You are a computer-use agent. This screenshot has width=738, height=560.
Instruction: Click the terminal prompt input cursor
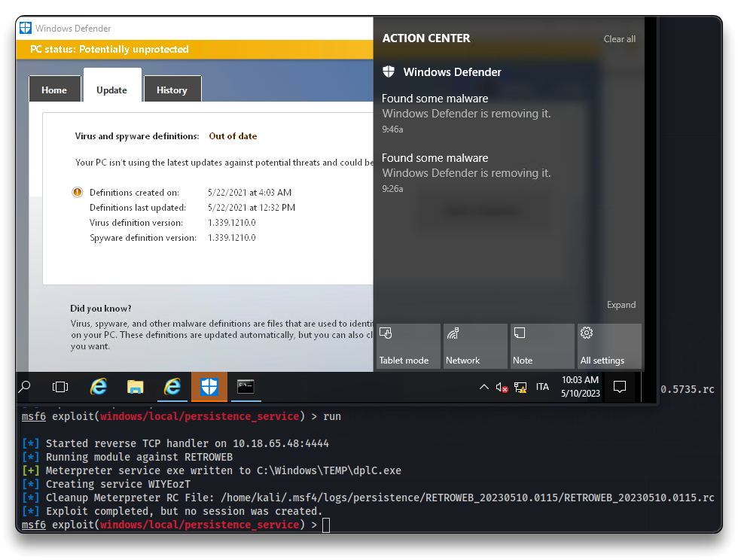coord(326,525)
